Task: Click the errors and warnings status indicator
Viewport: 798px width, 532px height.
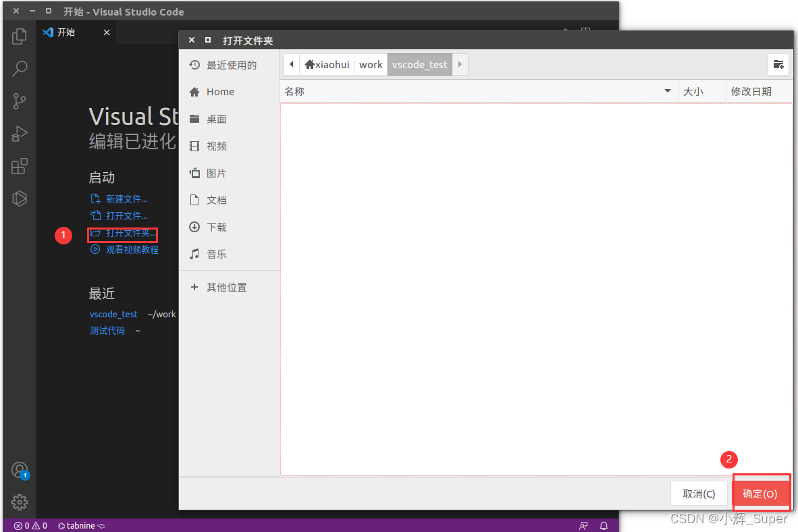Action: coord(30,525)
